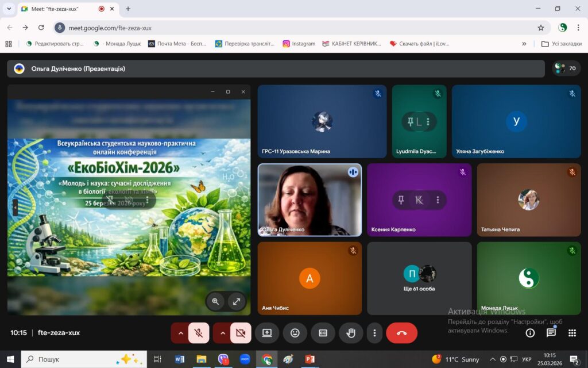Select the Meet "fte-zeza-xux" browser tab
Screen dimensions: 588x368
click(57, 9)
